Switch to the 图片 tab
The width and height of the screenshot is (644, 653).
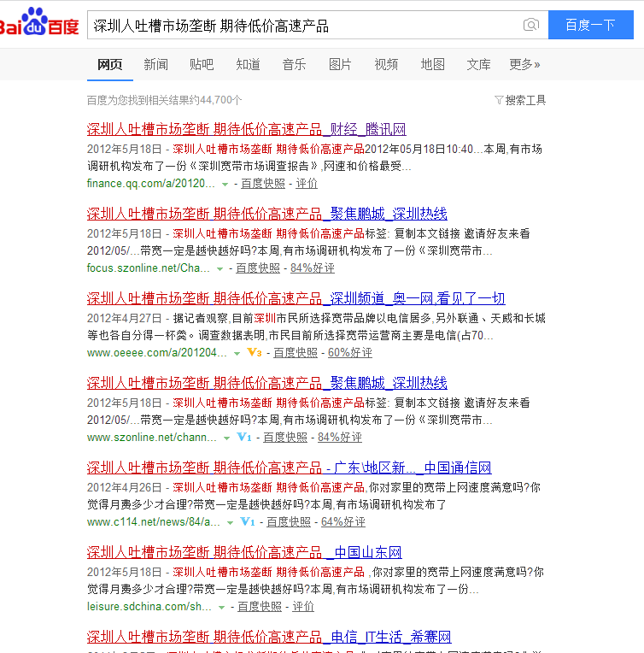click(x=340, y=64)
